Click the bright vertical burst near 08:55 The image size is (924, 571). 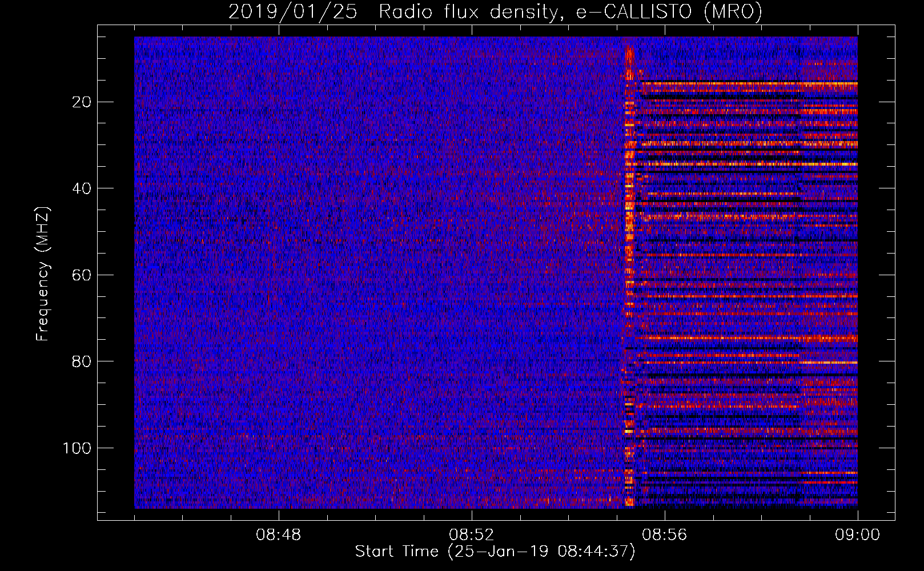[629, 274]
